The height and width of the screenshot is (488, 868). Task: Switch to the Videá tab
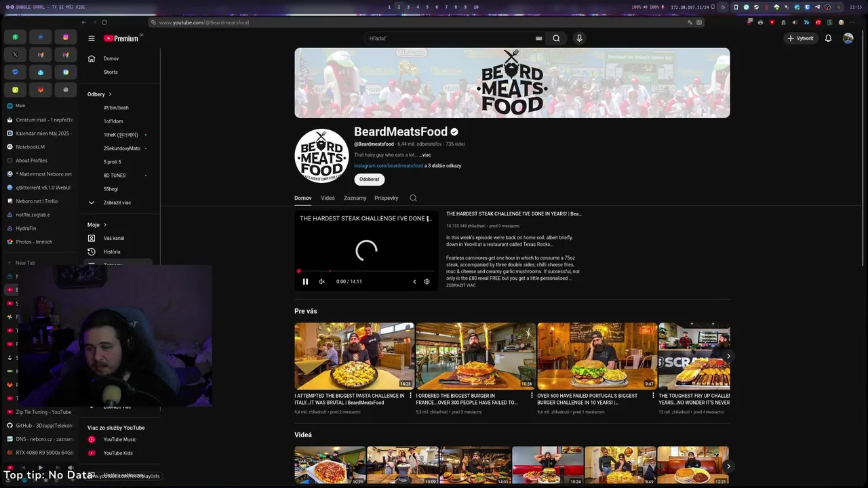328,198
